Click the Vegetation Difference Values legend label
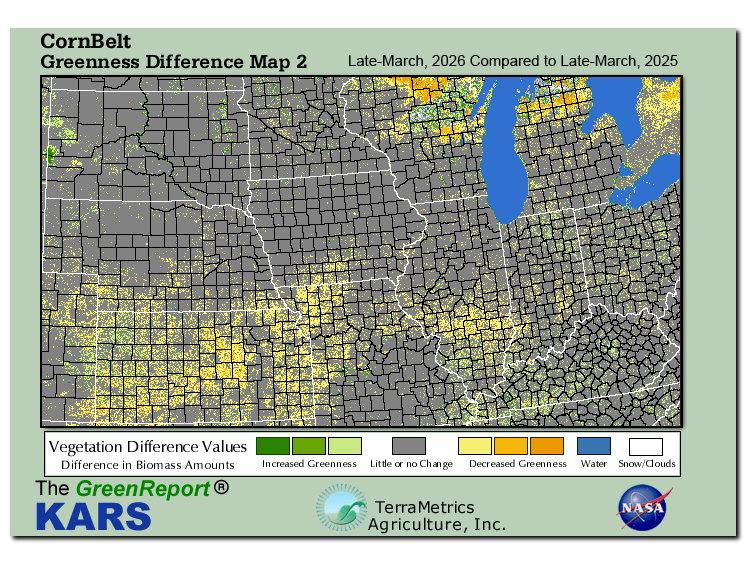This screenshot has height=565, width=749. click(147, 446)
